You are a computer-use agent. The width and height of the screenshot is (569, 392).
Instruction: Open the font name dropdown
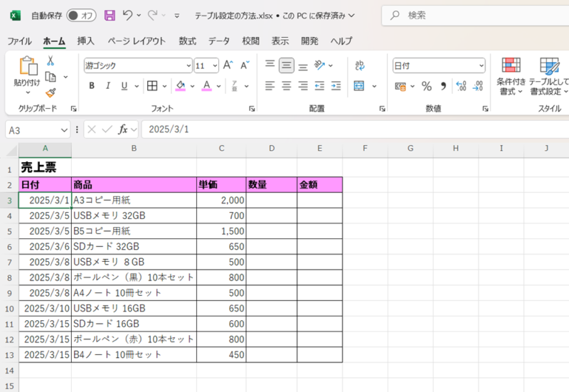[188, 65]
